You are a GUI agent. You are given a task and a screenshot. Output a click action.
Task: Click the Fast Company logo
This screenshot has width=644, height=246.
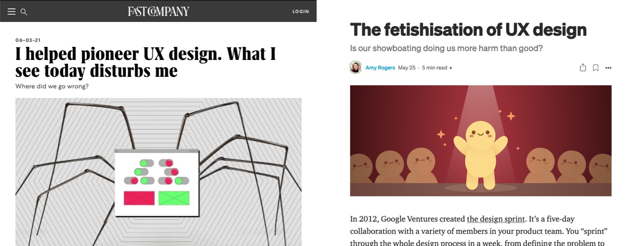(159, 11)
